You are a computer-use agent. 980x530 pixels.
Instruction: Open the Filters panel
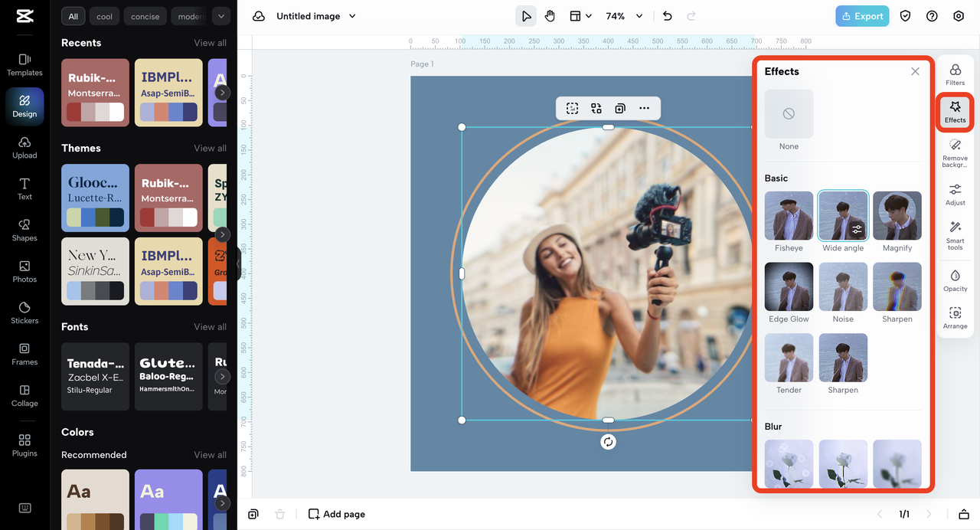click(955, 74)
